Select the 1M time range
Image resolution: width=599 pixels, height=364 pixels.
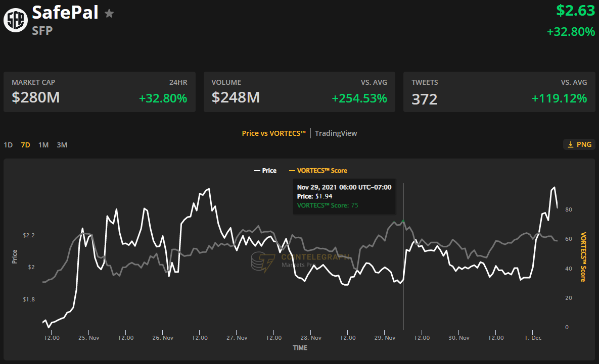click(43, 145)
